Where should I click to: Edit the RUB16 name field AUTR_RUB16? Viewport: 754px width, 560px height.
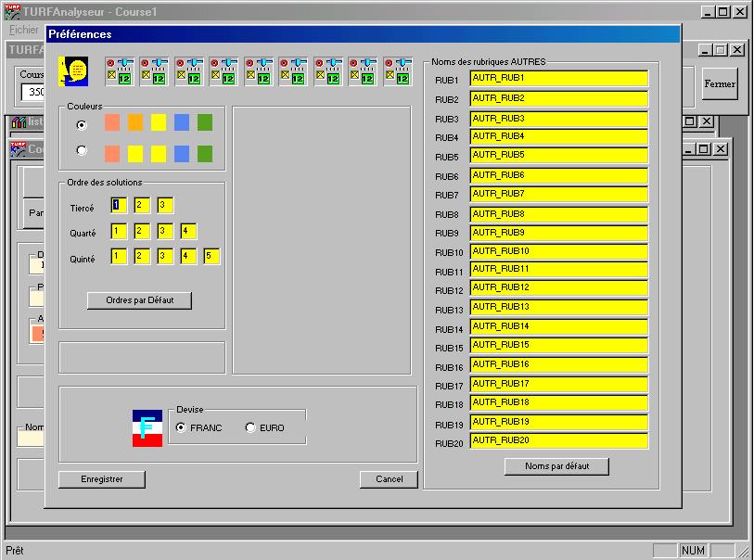pyautogui.click(x=558, y=365)
